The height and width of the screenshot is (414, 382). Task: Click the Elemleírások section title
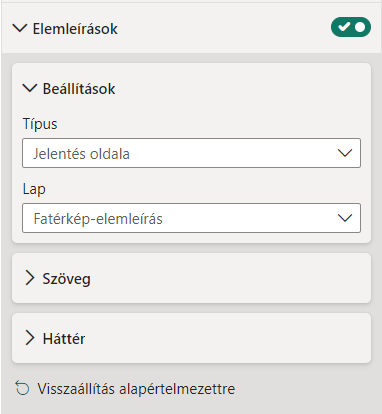pos(75,29)
